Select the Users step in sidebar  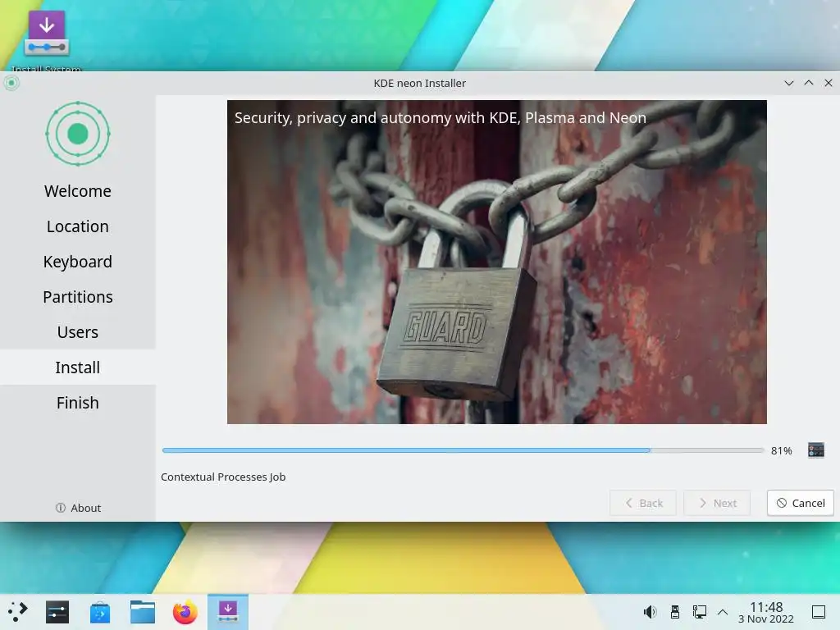[x=78, y=333]
